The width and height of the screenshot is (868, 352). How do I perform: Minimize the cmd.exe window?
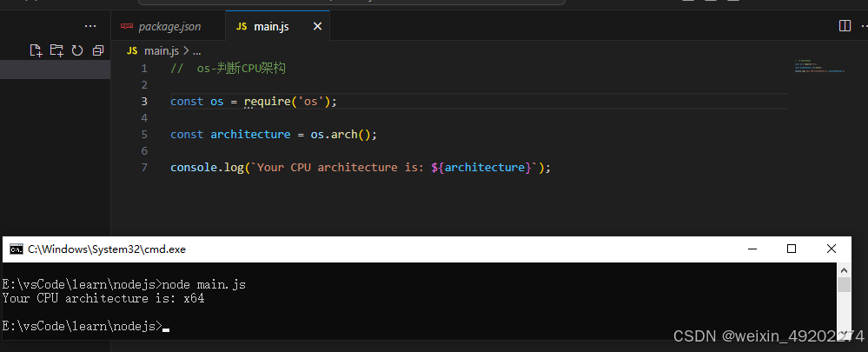pos(752,249)
